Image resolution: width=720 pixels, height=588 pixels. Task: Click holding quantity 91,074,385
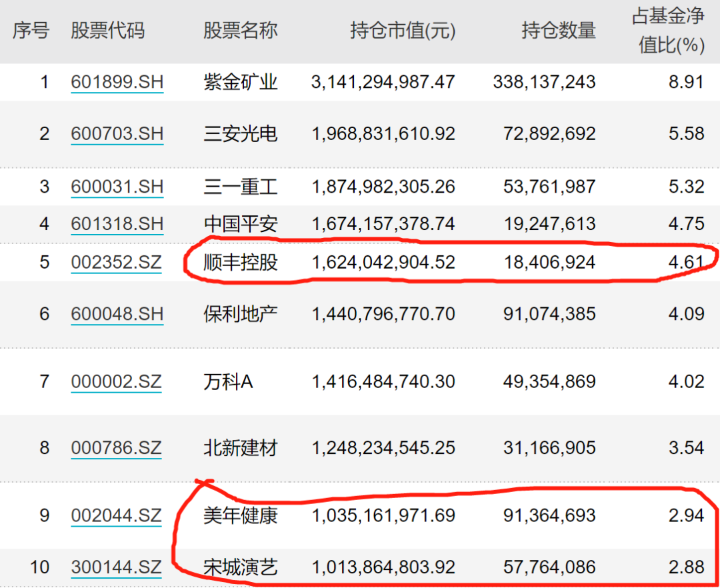coord(549,314)
